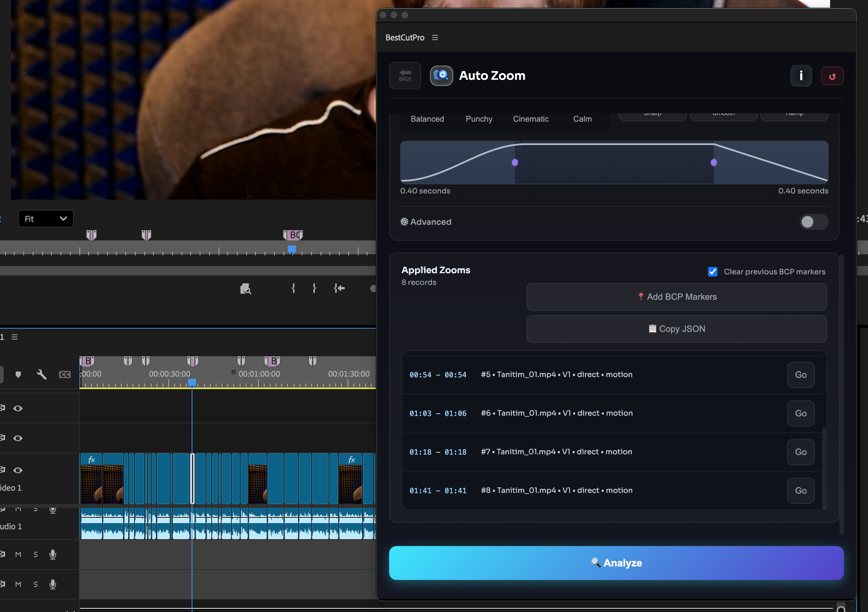Click the Copy JSON button
The width and height of the screenshot is (868, 612).
(676, 329)
